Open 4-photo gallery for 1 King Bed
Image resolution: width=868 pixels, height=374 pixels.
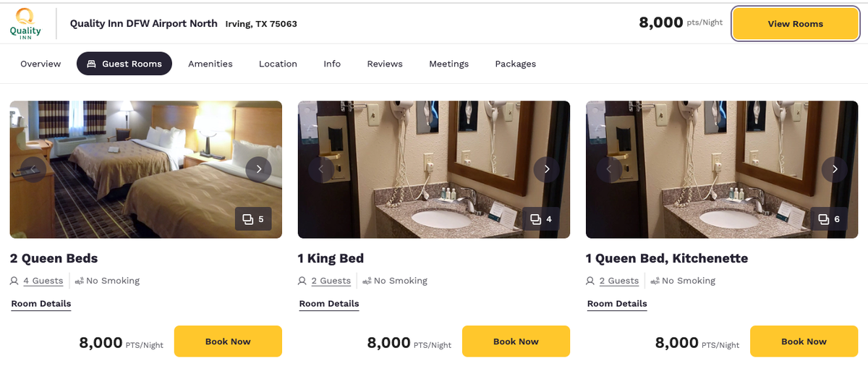coord(541,219)
